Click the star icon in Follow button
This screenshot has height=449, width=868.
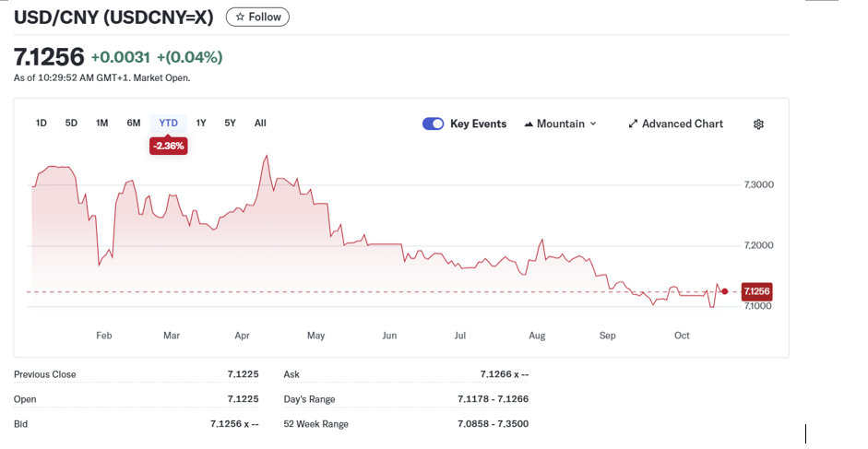[240, 17]
